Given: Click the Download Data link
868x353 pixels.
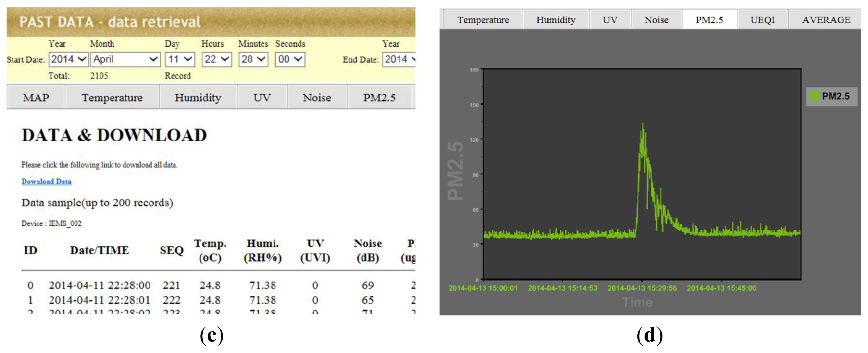Looking at the screenshot, I should 46,181.
